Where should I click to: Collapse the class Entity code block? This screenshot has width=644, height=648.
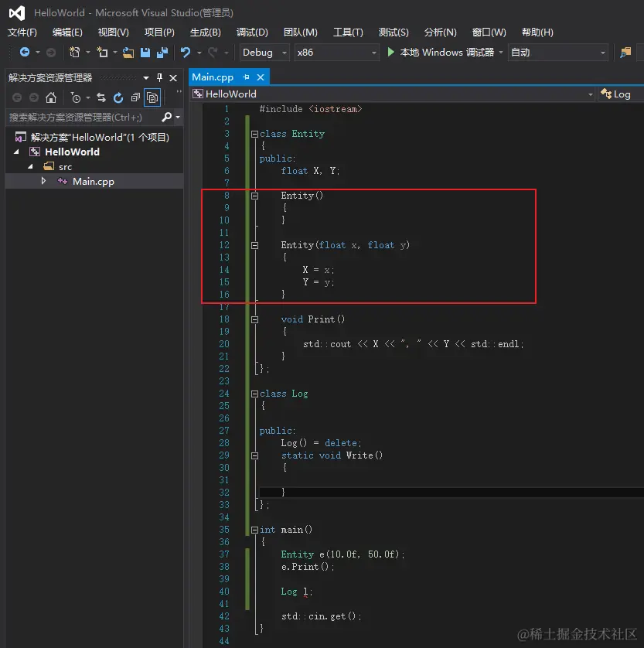pos(254,134)
